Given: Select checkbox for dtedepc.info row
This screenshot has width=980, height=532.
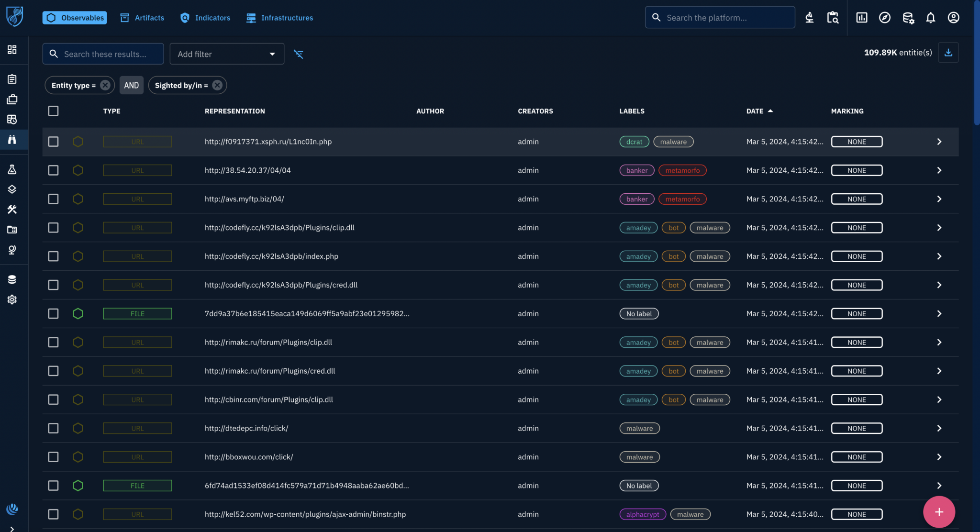Looking at the screenshot, I should point(53,428).
